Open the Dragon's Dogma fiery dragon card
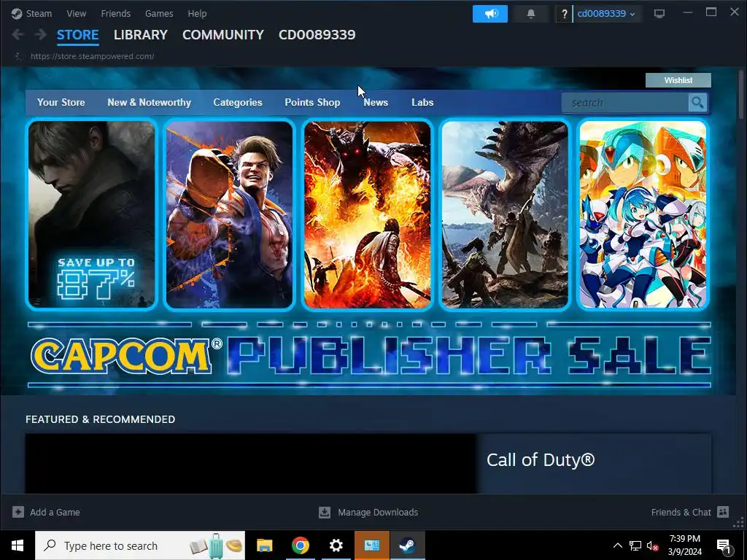Viewport: 747px width, 560px height. (x=368, y=214)
